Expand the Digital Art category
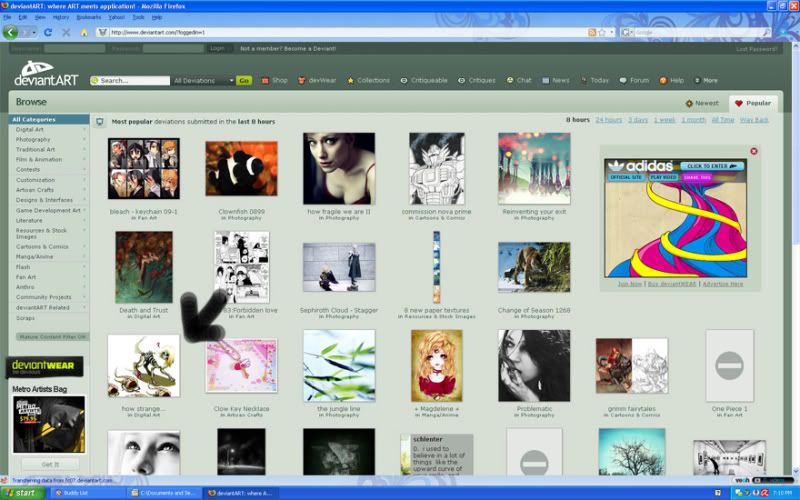This screenshot has width=800, height=500. click(84, 130)
